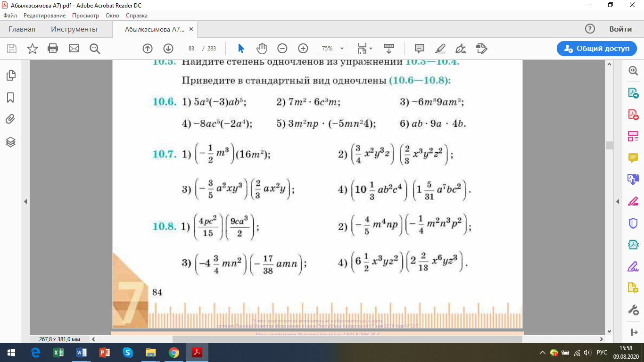Image resolution: width=644 pixels, height=362 pixels.
Task: Open the Export PDF tool in right pane
Action: [633, 92]
